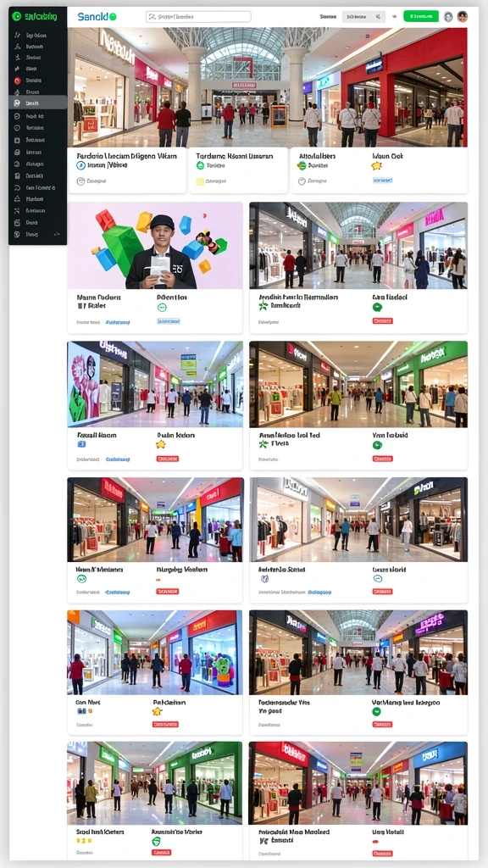The height and width of the screenshot is (868, 488).
Task: Click the green circle logo atop the sidebar
Action: point(17,17)
